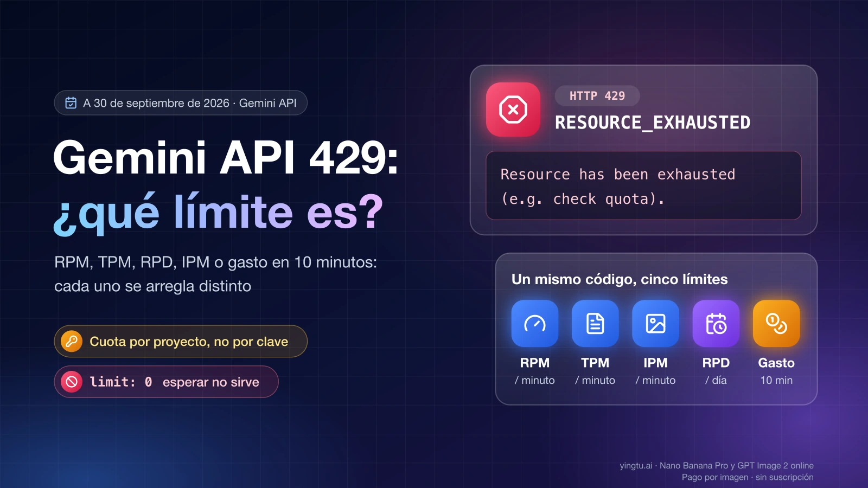This screenshot has height=488, width=868.
Task: Click the '/ minuto' text under RPM
Action: [x=535, y=380]
